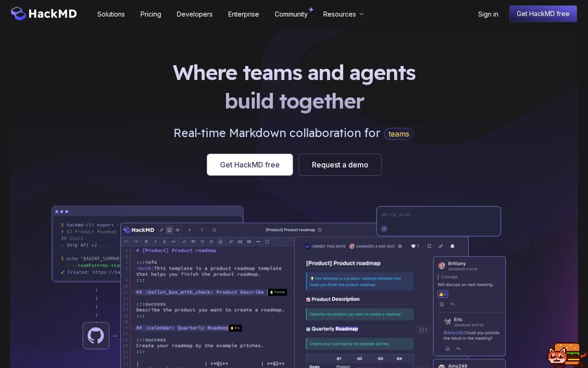Click the white Get HackMD free hero button
This screenshot has height=368, width=588.
(x=249, y=165)
